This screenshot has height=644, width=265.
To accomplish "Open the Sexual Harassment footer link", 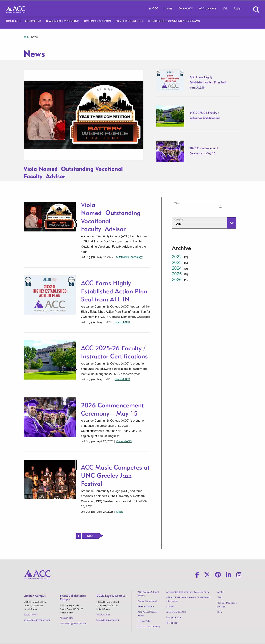I will [147, 601].
